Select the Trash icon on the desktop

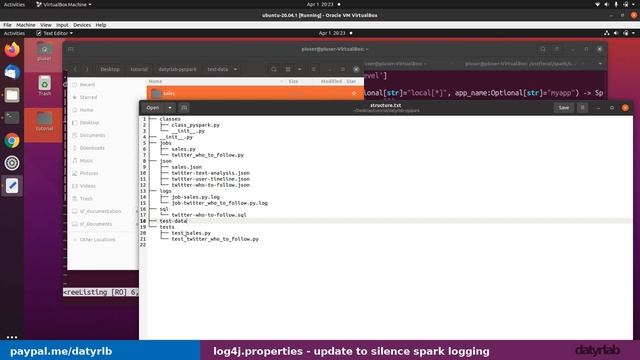point(44,86)
